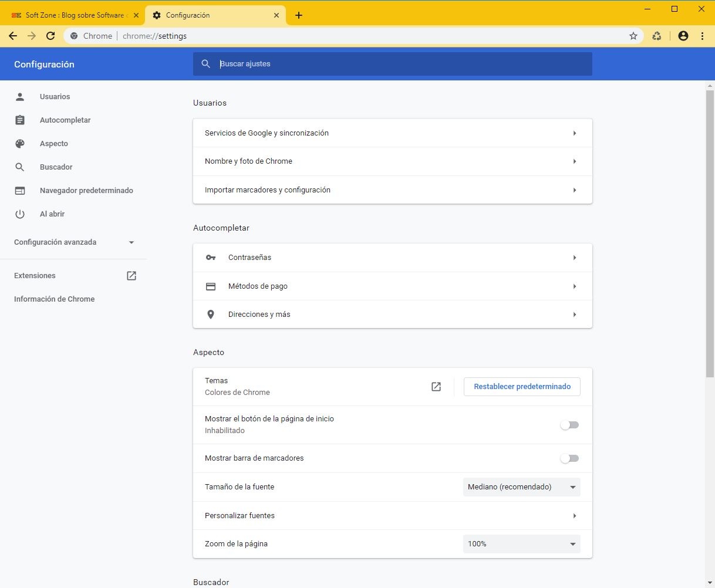
Task: Click the user profile avatar icon
Action: (683, 36)
